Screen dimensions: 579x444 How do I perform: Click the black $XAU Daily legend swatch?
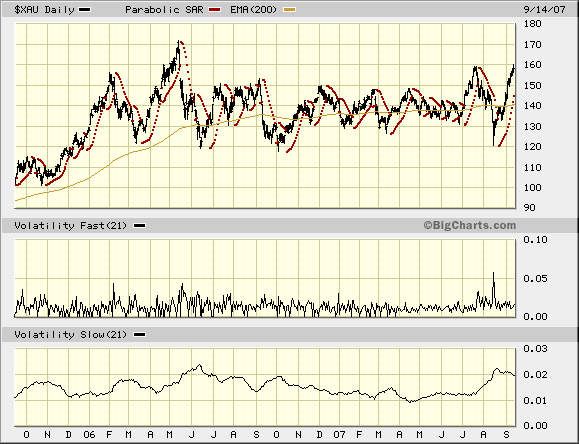click(85, 10)
